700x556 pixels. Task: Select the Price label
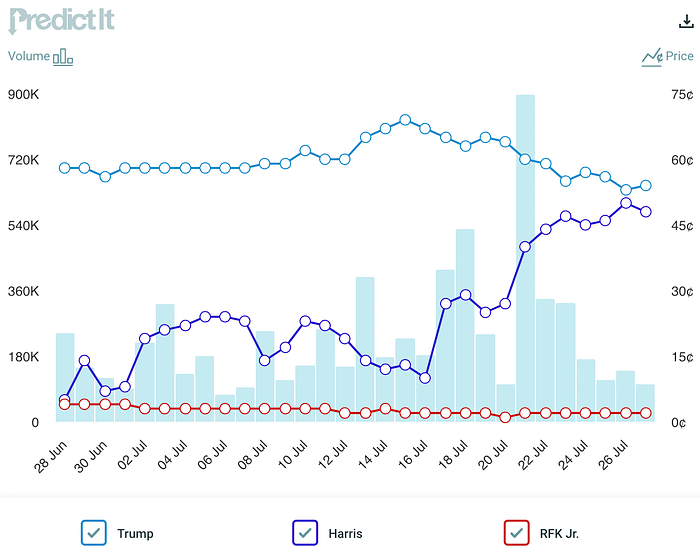pos(679,56)
